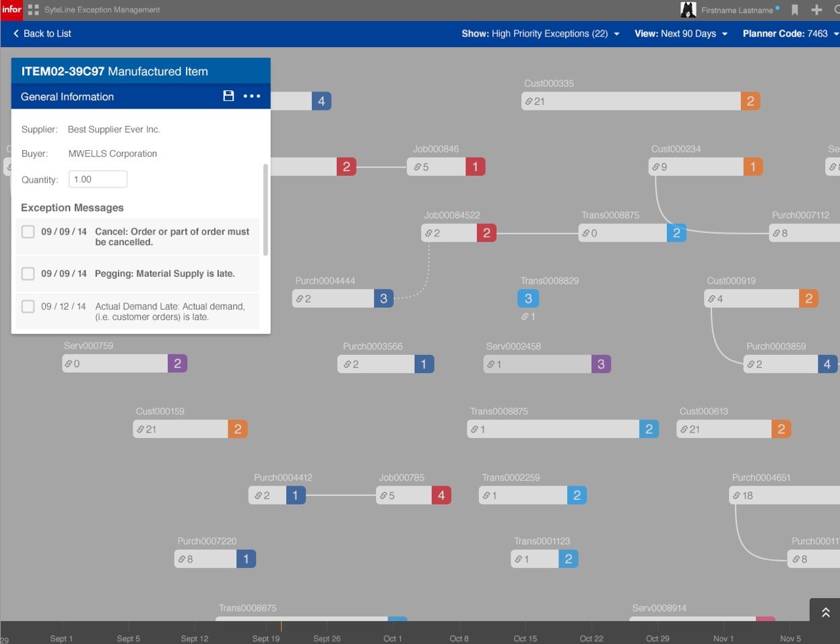The image size is (840, 644).
Task: Click orange badge 2 on Cust000335
Action: coord(750,101)
